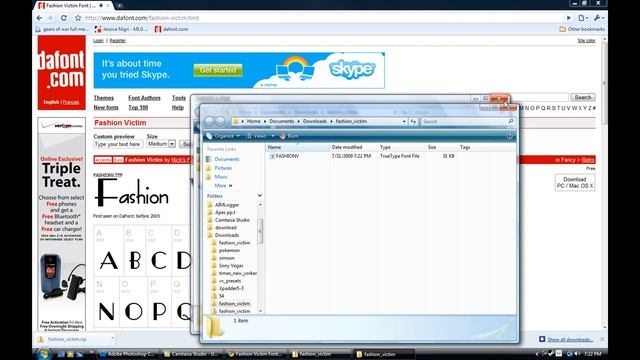Click the Windows Start orb
The height and width of the screenshot is (360, 640).
point(44,353)
